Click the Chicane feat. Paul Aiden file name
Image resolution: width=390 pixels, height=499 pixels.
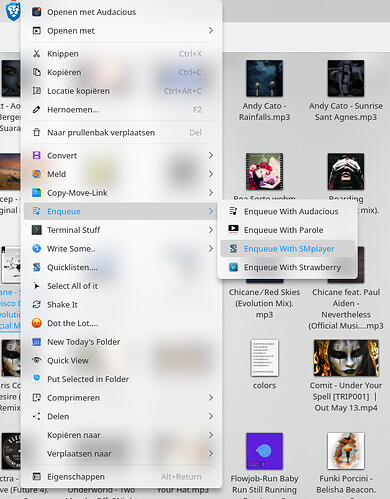click(346, 309)
